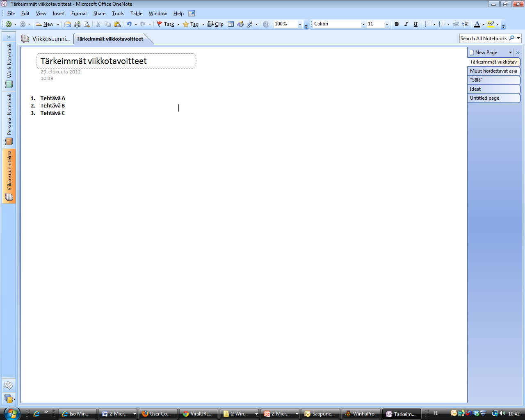Expand the New button dropdown arrow
The height and width of the screenshot is (420, 525).
58,24
